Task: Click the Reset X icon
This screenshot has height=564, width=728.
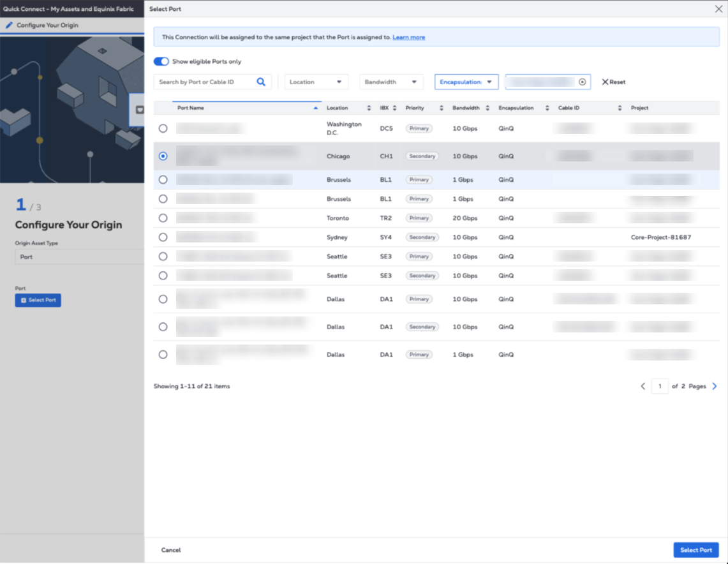Action: coord(605,82)
